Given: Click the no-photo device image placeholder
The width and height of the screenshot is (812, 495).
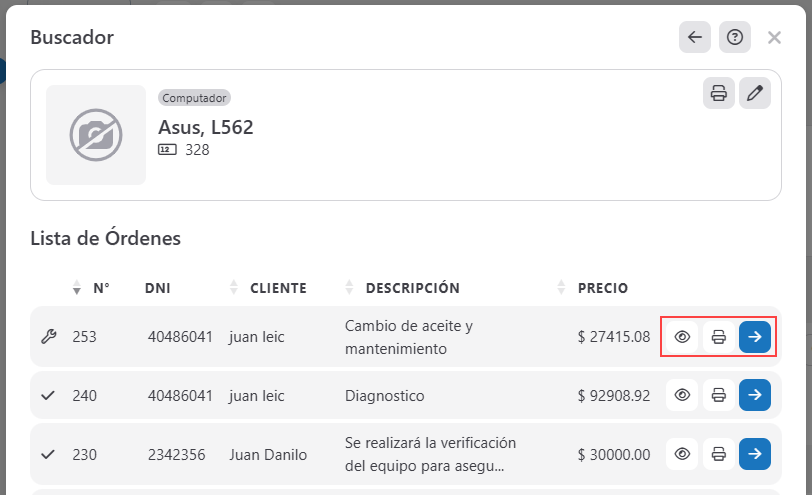Looking at the screenshot, I should point(96,135).
